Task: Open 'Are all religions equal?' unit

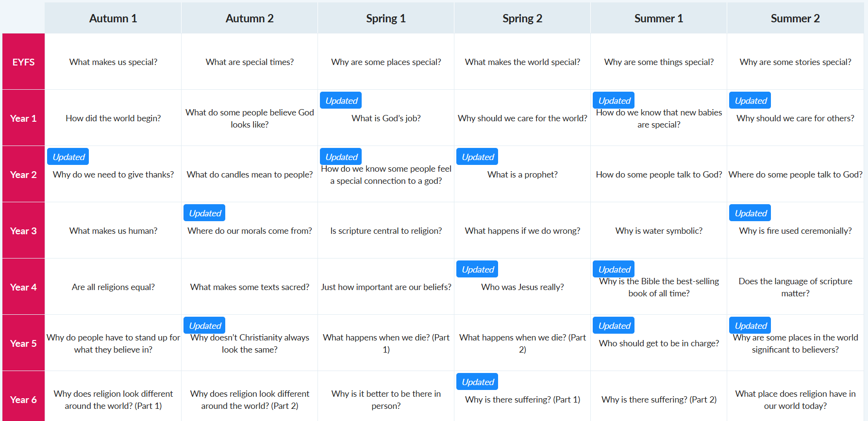Action: click(x=113, y=287)
